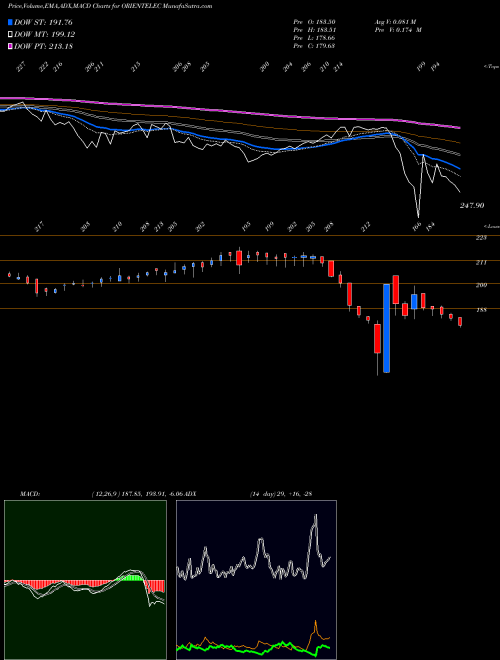Click the 223 price level label
Viewport: 500px width, 660px height.
coord(481,238)
